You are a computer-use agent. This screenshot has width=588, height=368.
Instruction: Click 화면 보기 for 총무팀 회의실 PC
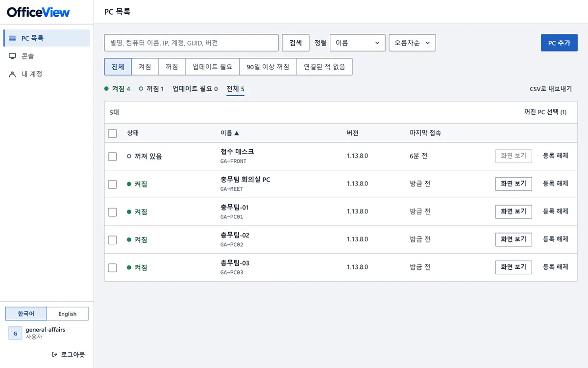(x=514, y=184)
